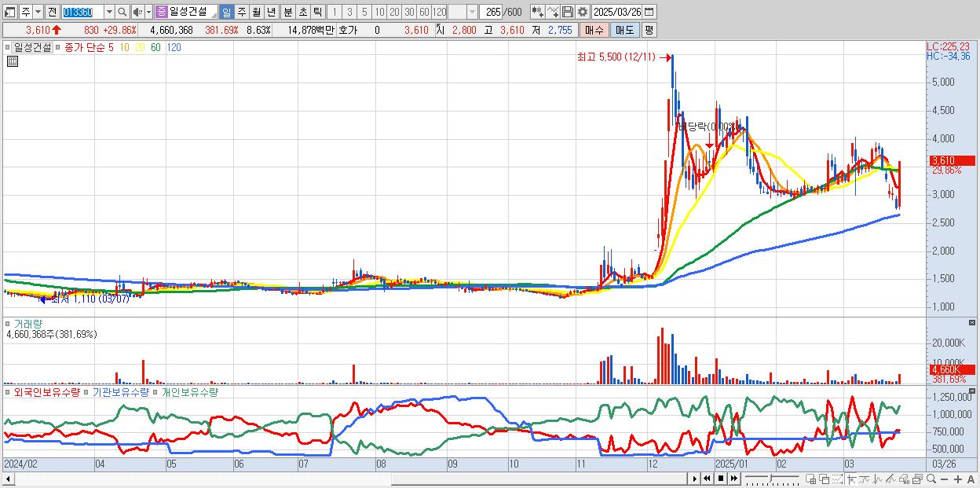
Task: Expand the stock code history dropdown
Action: [x=109, y=12]
